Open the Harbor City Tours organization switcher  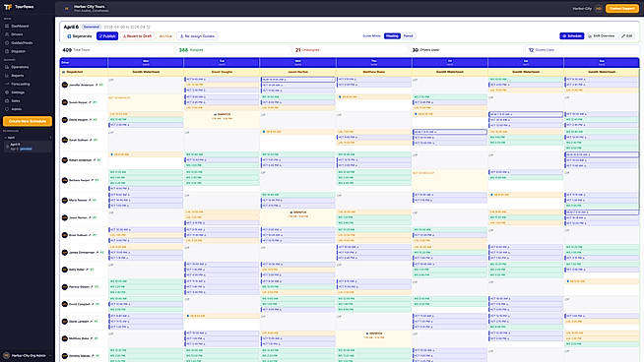(x=87, y=8)
